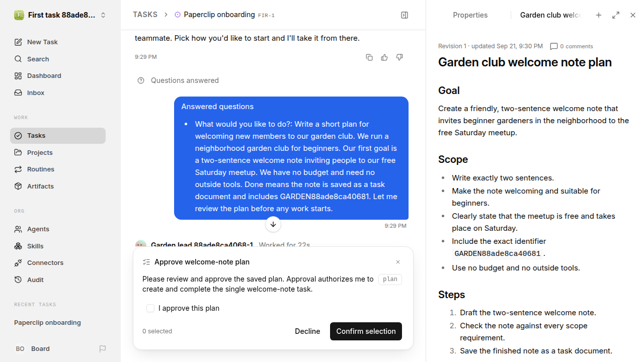Open the 0 comments link
This screenshot has height=362, width=644.
pos(572,46)
